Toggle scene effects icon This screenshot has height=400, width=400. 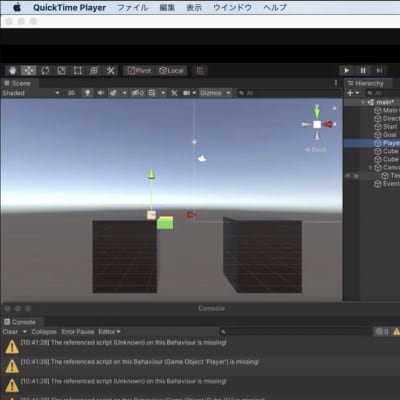point(113,93)
